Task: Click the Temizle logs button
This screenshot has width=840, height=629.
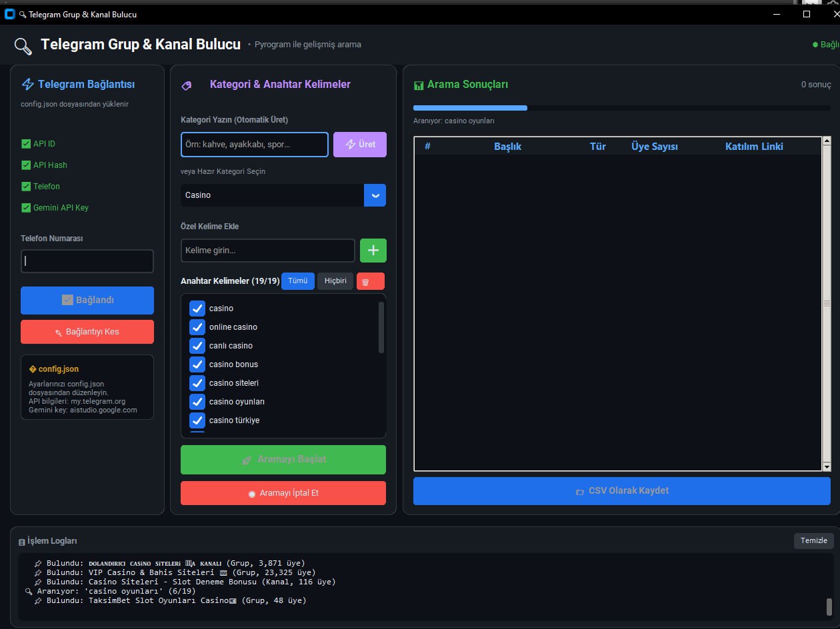Action: [813, 540]
